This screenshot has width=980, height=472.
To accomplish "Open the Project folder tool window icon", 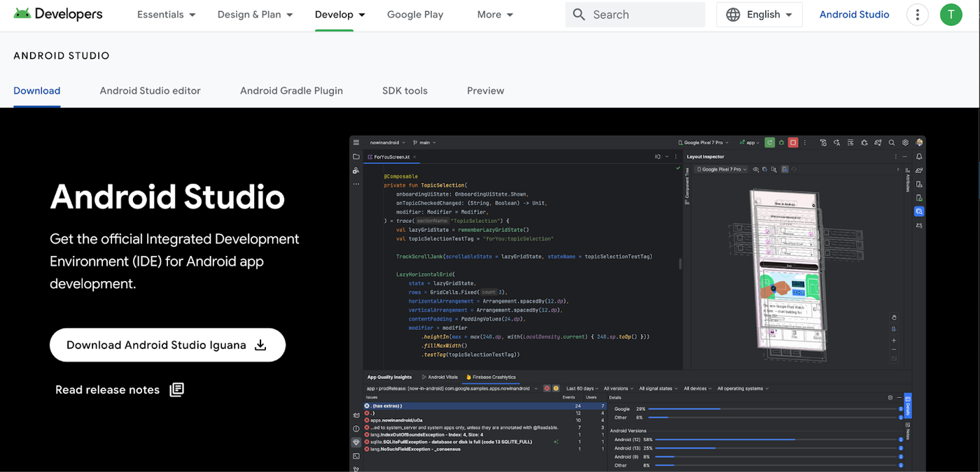I will (x=356, y=157).
